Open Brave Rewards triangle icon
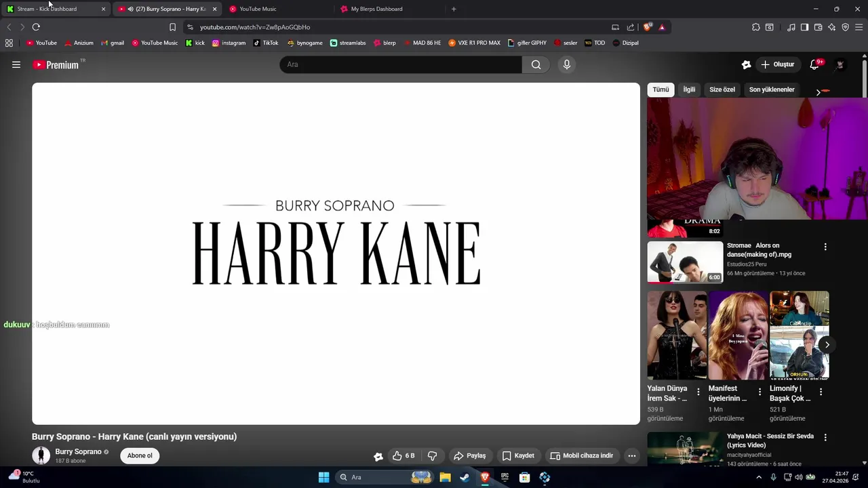This screenshot has height=488, width=868. coord(662,27)
